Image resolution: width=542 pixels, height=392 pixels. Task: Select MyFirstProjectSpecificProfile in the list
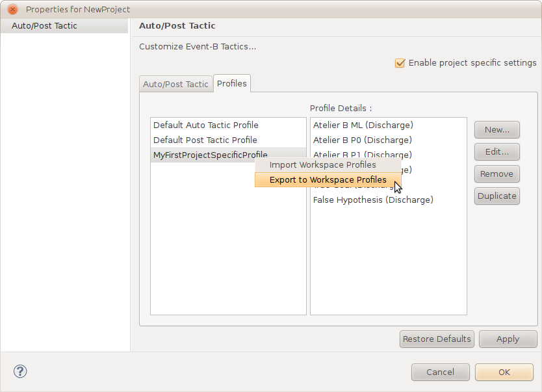pos(201,155)
